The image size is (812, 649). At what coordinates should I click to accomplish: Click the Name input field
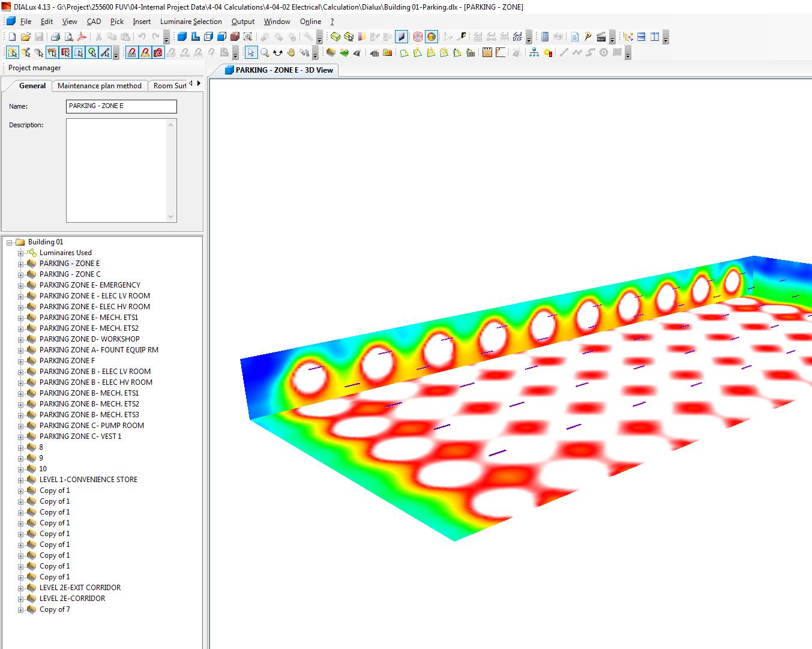click(x=121, y=106)
